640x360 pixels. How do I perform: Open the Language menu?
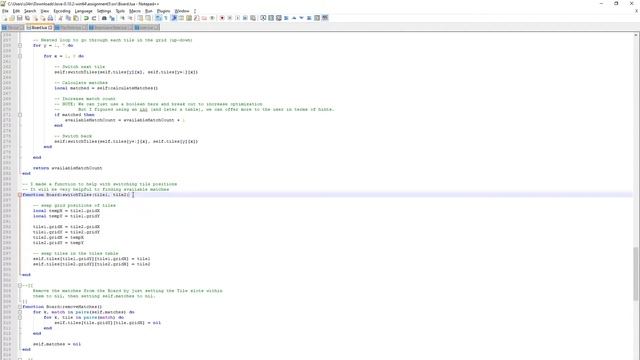[x=83, y=11]
